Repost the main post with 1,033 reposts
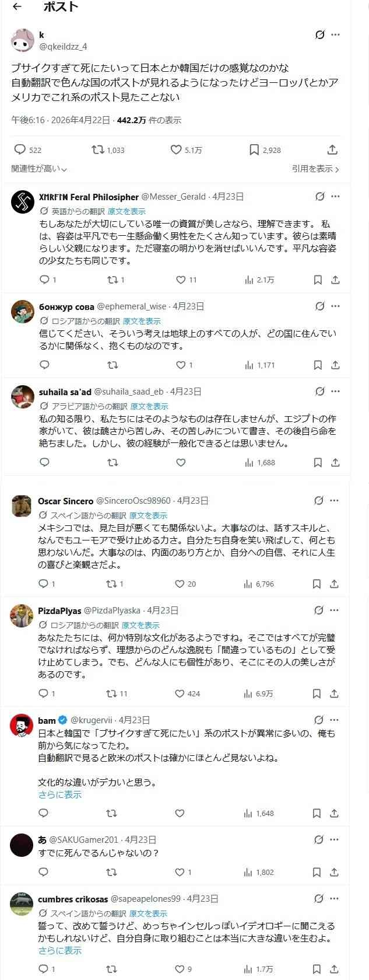This screenshot has height=980, width=369. tap(98, 150)
